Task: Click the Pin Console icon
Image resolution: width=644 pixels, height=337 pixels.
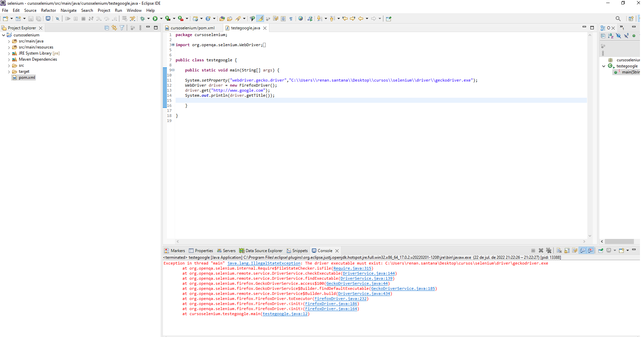Action: pos(601,250)
